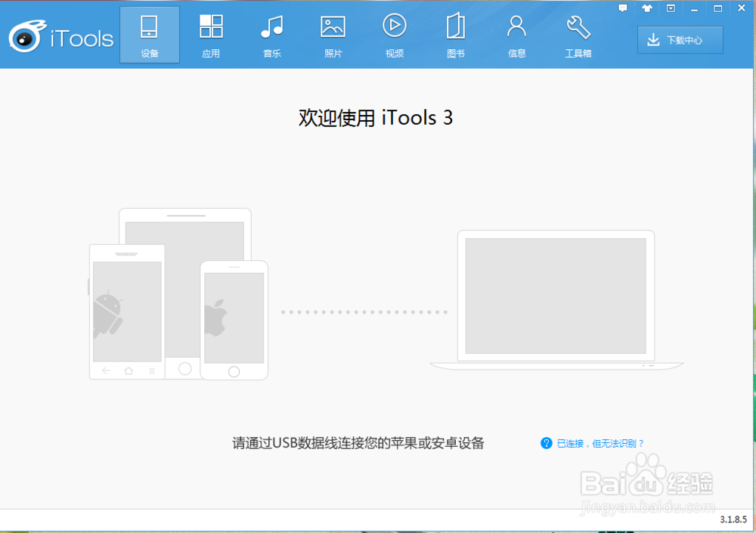The image size is (756, 533).
Task: Open the 设备 (Device) tab
Action: (x=150, y=36)
